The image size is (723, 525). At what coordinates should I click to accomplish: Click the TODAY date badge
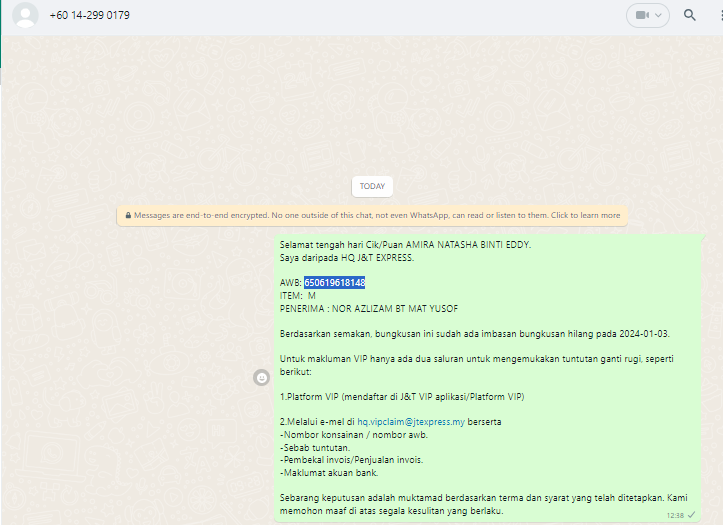[372, 186]
